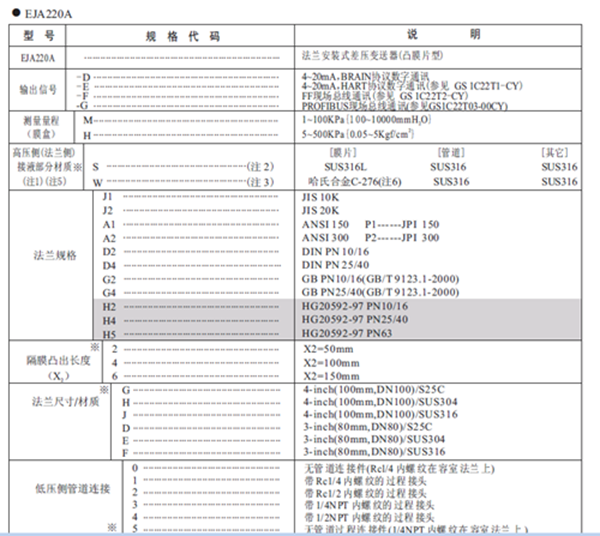Click the 高压侧(法兰侧) label
This screenshot has height=536, width=600.
(x=43, y=153)
